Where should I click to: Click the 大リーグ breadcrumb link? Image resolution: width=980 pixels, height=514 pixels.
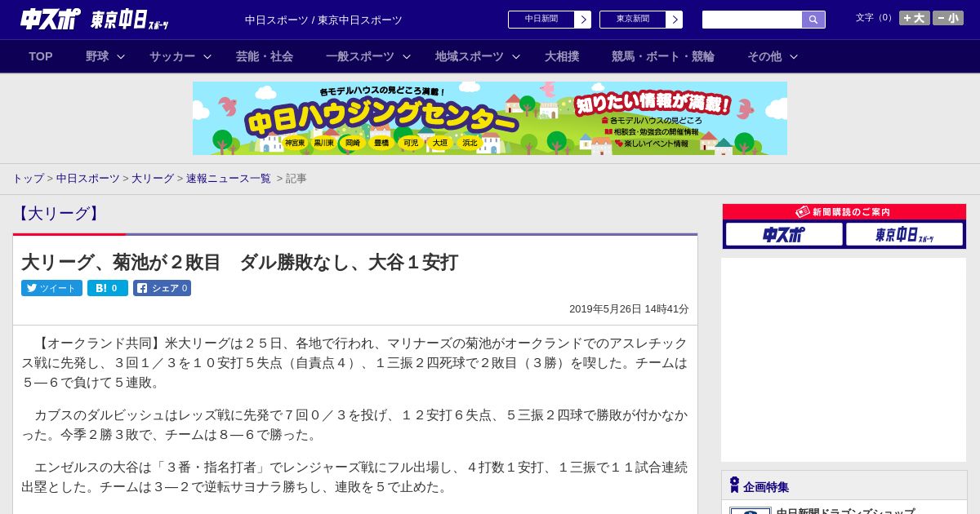click(153, 179)
